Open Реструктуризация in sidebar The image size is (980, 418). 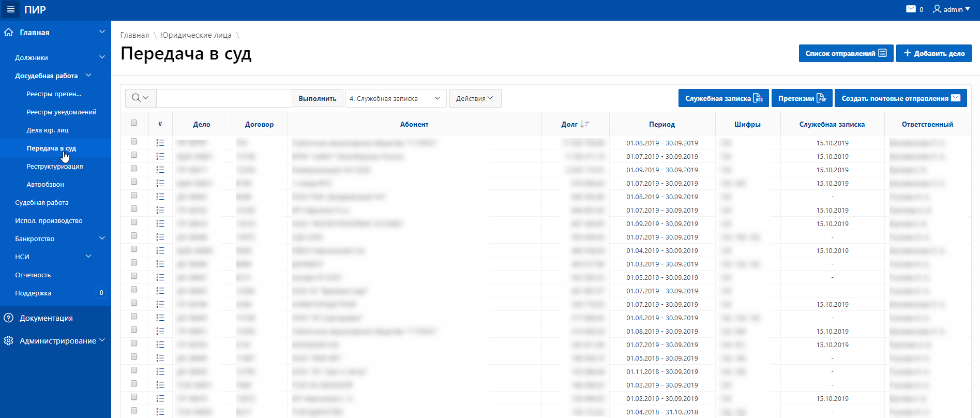(55, 166)
